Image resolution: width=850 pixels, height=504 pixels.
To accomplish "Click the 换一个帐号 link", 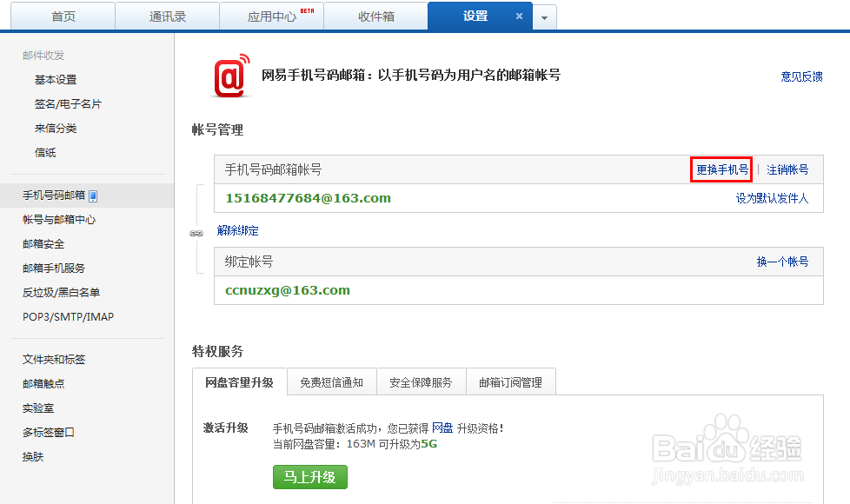I will pos(783,262).
